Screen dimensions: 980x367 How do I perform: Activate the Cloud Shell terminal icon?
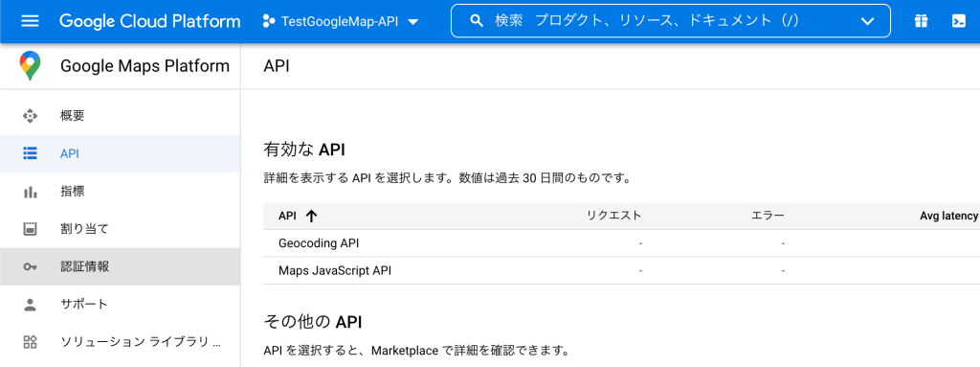click(958, 21)
